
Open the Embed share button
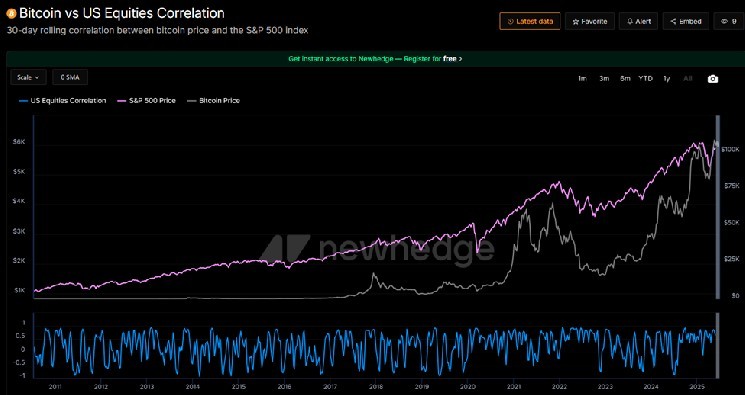pos(685,21)
